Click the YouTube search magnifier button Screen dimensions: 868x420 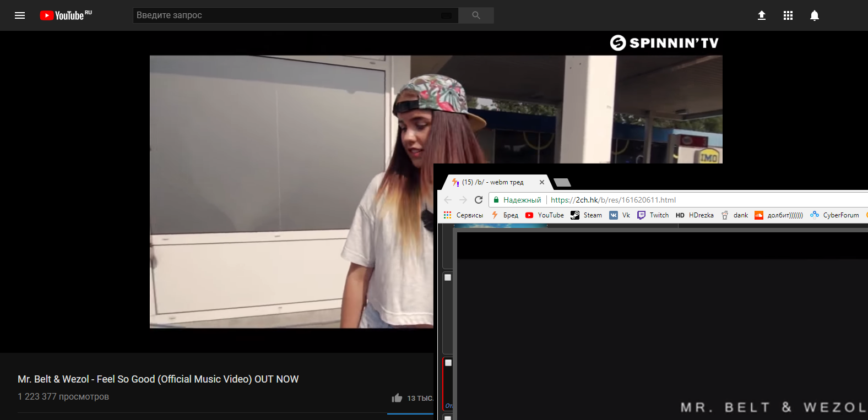tap(476, 15)
